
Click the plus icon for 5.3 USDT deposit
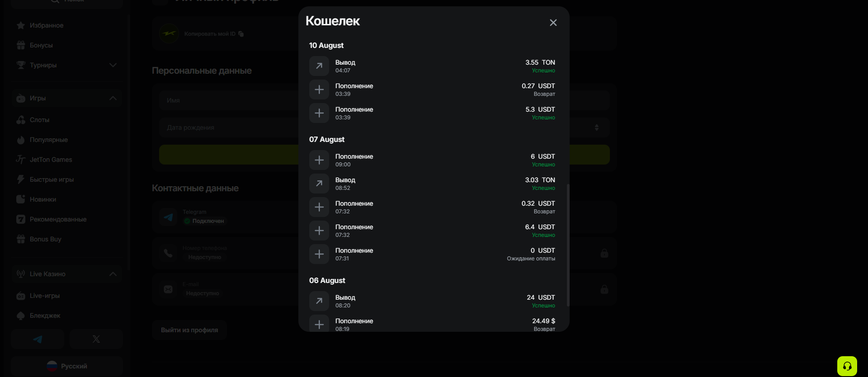point(319,113)
